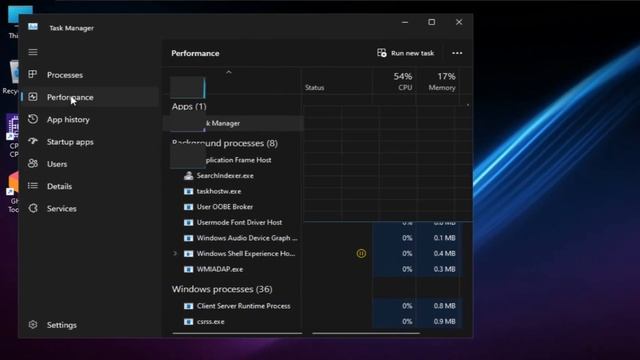The width and height of the screenshot is (640, 360).
Task: Select the WMIADAP.exe row
Action: (233, 269)
